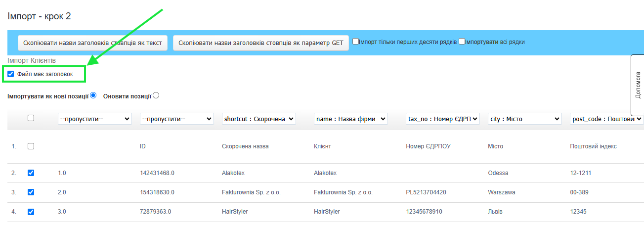
Task: Uncheck row 4 checkbox for HairStyler
Action: [31, 212]
